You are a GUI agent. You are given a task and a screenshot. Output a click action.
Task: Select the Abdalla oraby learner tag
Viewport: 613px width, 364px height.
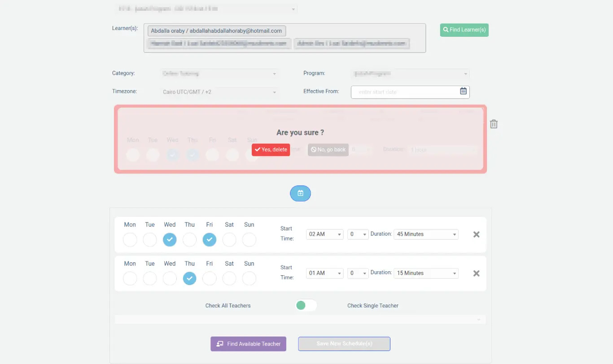point(216,31)
